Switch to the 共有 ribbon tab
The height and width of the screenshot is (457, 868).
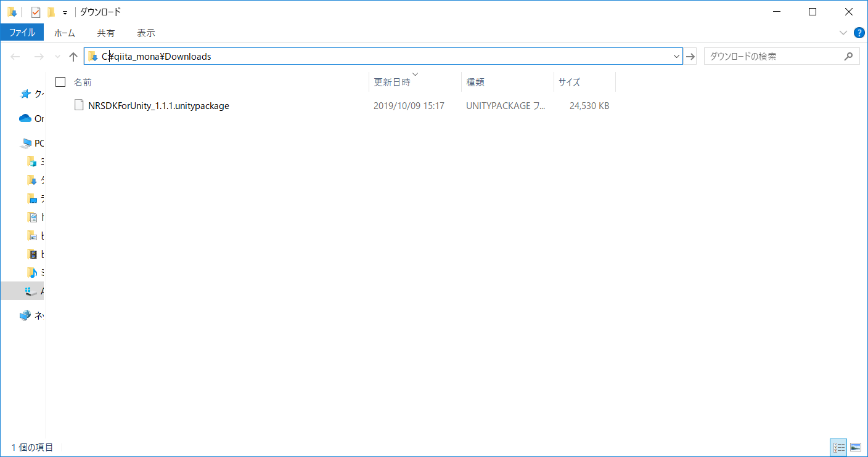106,33
